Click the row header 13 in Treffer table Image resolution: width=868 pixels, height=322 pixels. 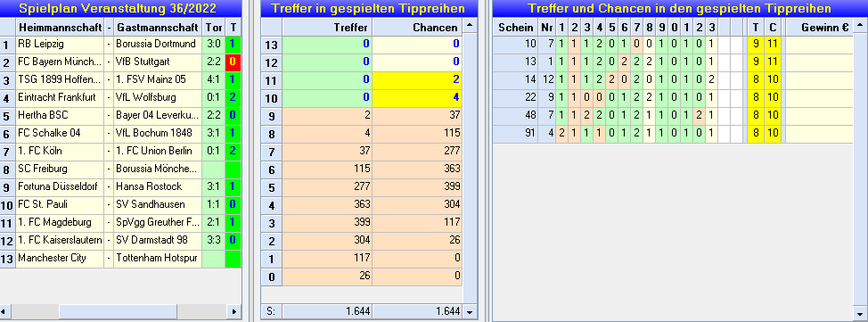(x=271, y=45)
